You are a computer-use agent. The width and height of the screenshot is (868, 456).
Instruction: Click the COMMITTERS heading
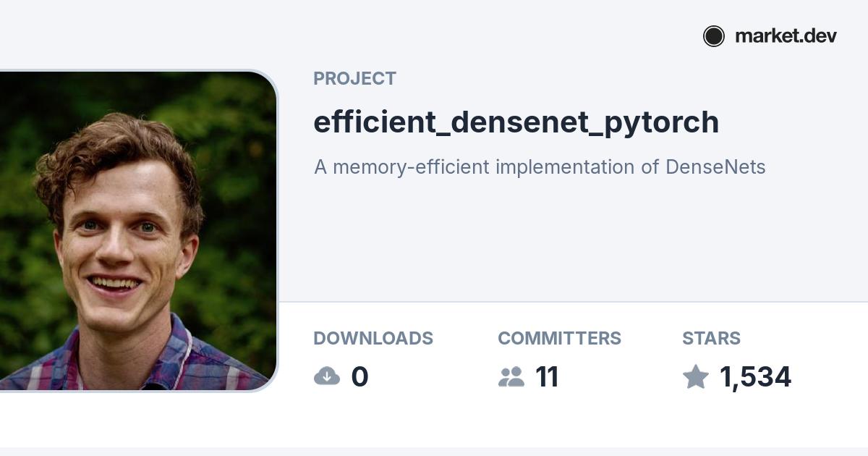pyautogui.click(x=559, y=339)
